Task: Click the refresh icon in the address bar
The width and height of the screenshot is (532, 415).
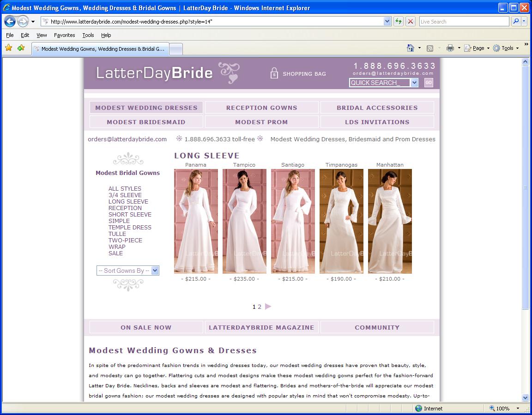Action: click(x=398, y=21)
